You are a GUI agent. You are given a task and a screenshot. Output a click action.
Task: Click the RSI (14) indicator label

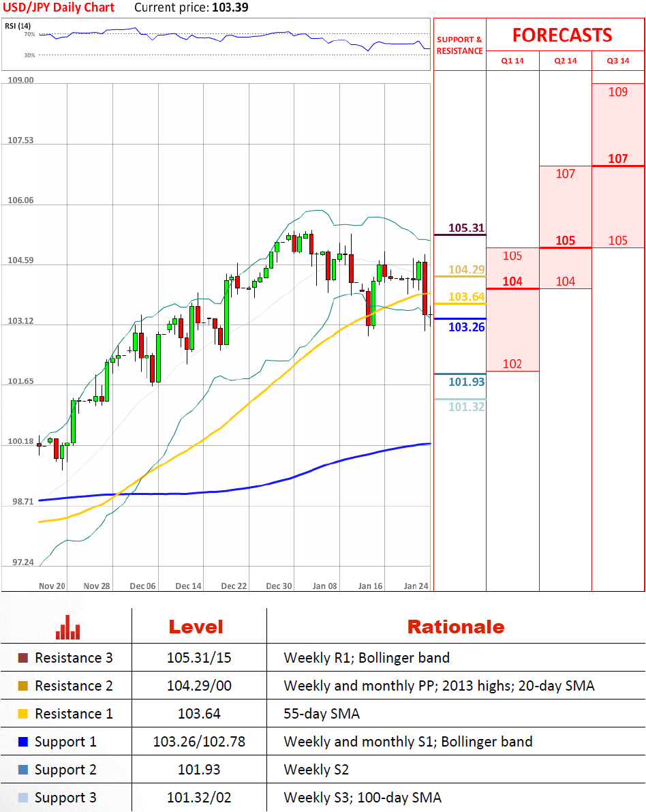click(x=18, y=26)
